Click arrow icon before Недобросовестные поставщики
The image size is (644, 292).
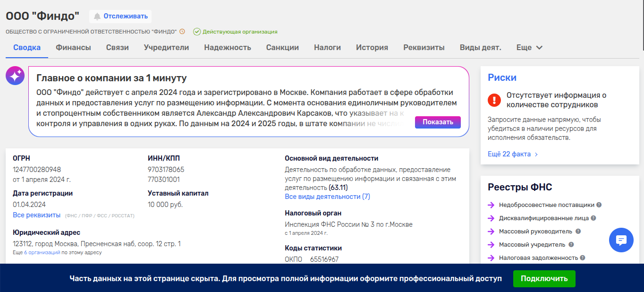pyautogui.click(x=491, y=205)
